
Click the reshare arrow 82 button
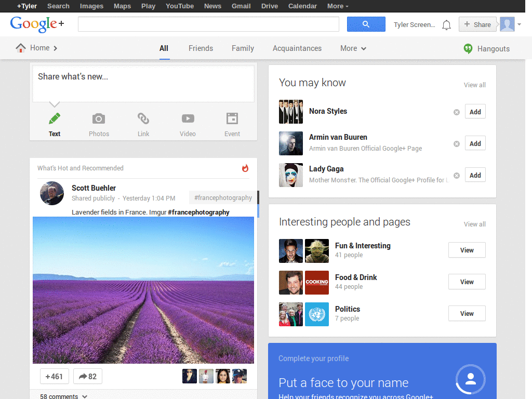click(x=87, y=376)
